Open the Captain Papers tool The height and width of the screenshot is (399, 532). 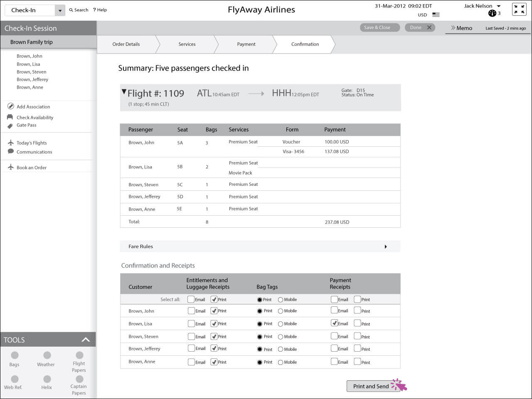(79, 381)
